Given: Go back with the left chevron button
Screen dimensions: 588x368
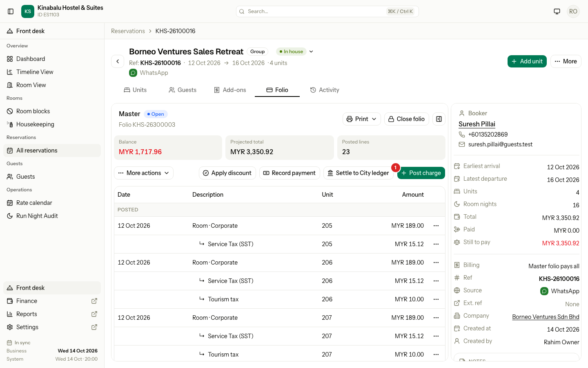Looking at the screenshot, I should click(118, 61).
